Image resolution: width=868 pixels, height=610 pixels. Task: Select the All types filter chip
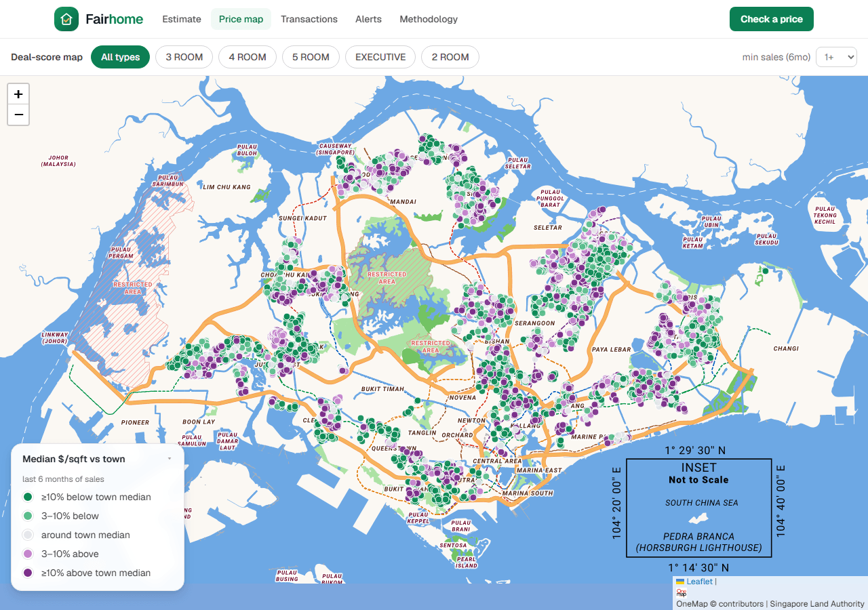tap(121, 57)
